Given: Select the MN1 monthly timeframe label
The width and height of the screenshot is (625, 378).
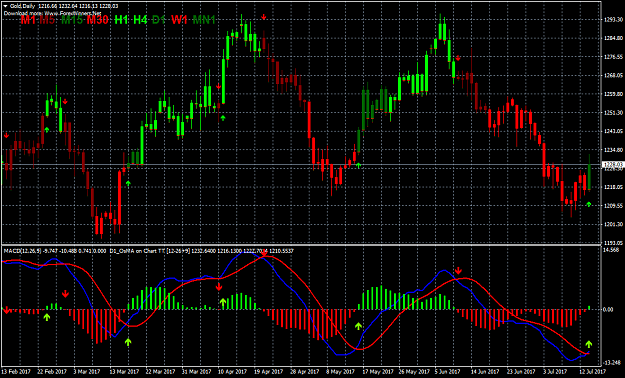Looking at the screenshot, I should tap(204, 20).
